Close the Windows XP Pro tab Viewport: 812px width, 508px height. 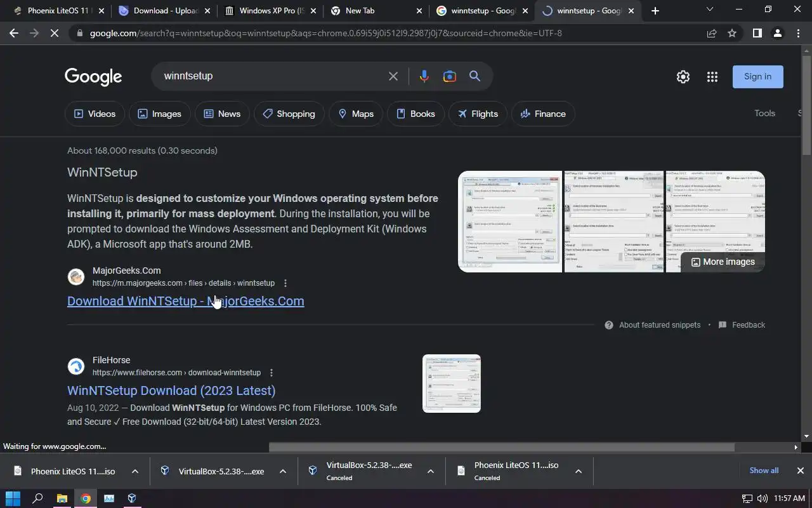click(313, 11)
